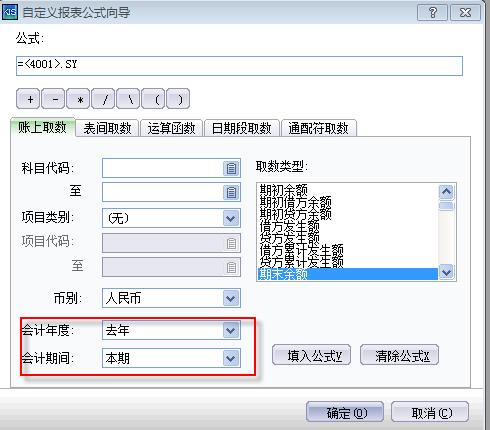Image resolution: width=490 pixels, height=430 pixels.
Task: Insert the minus operator button
Action: [x=55, y=99]
